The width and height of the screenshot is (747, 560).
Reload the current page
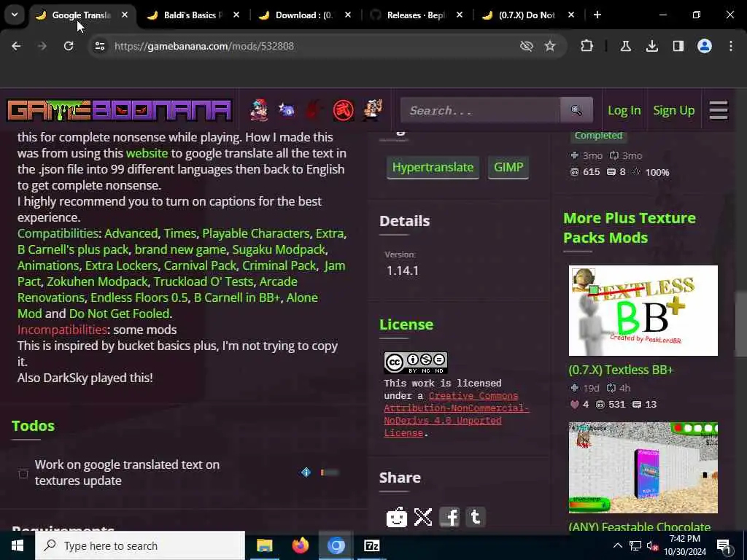[69, 46]
